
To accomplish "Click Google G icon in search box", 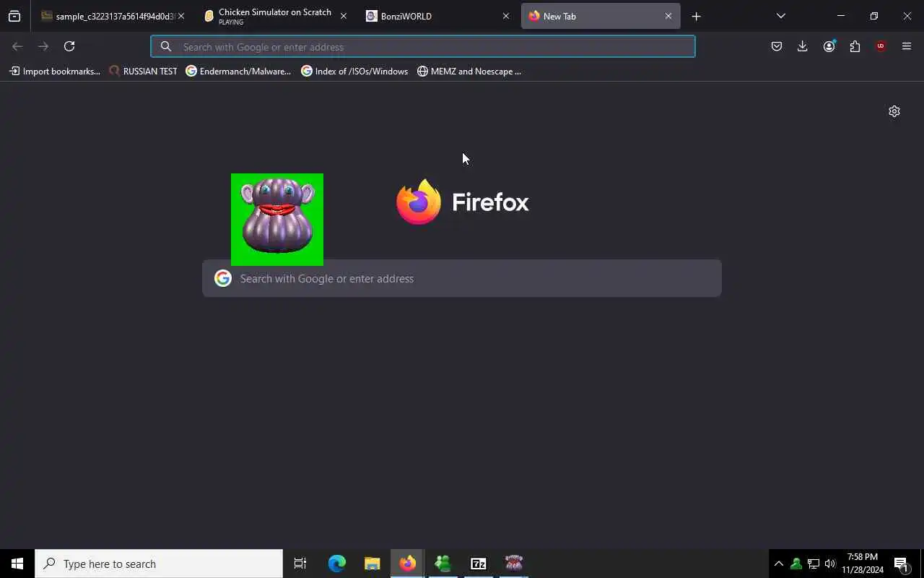I will click(x=223, y=278).
